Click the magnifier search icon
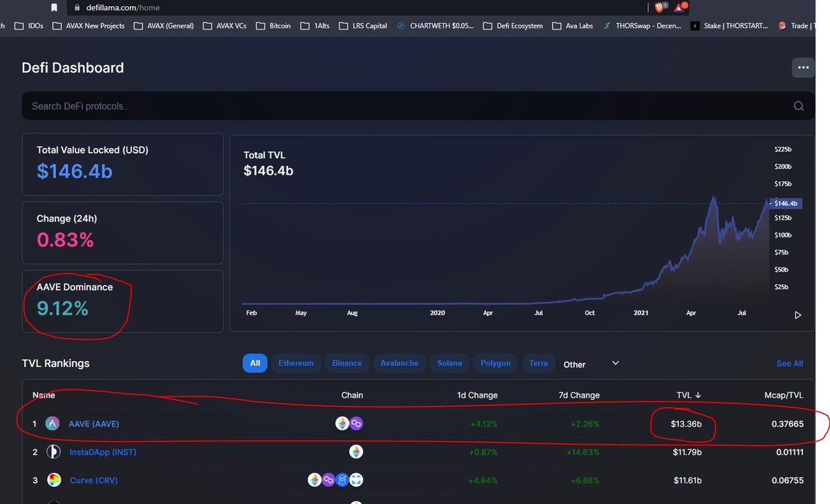This screenshot has width=830, height=504. point(799,106)
